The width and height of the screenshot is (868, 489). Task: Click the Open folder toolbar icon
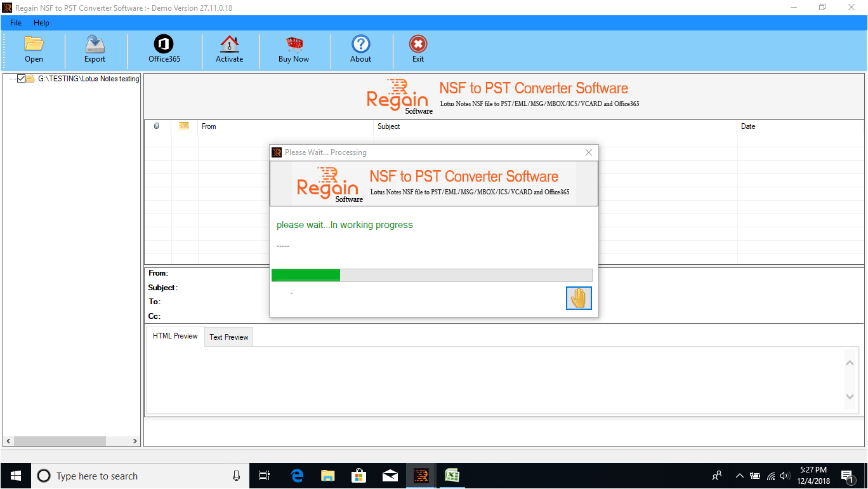coord(34,50)
